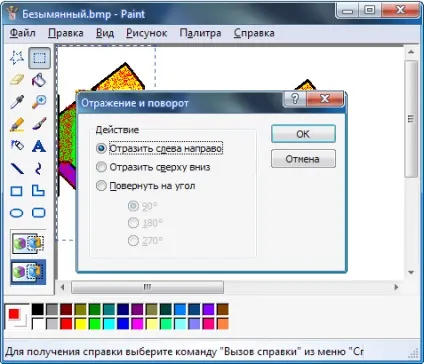Click the vertical scrollbar down arrow
Image resolution: width=424 pixels, height=364 pixels.
tap(411, 272)
